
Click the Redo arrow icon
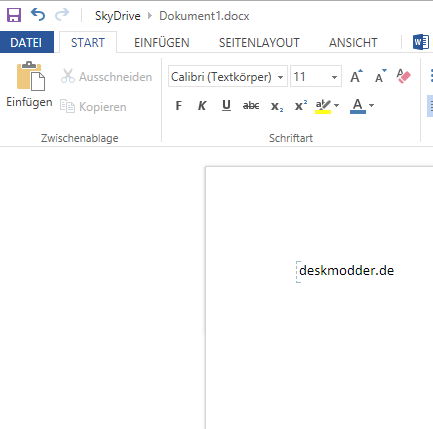pos(62,15)
